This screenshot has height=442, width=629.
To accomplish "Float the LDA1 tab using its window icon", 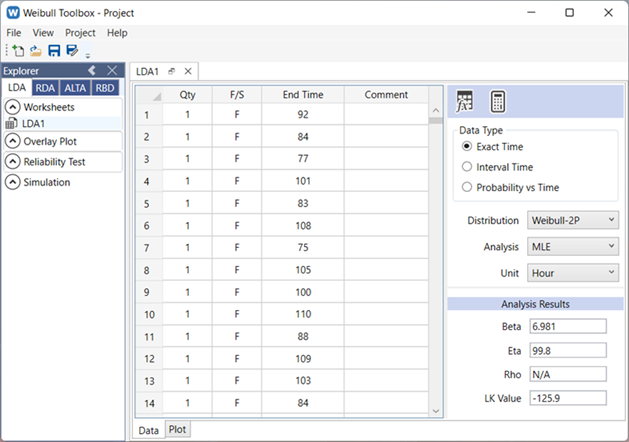I will pos(171,71).
